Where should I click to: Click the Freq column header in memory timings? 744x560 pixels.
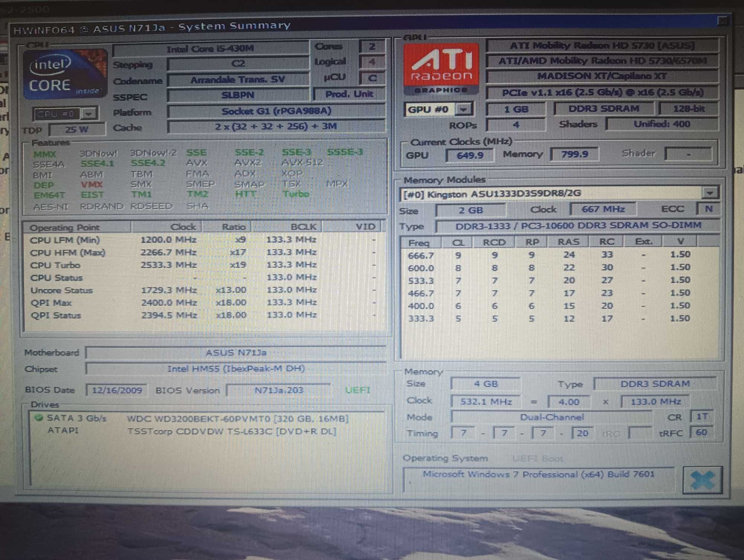pos(421,242)
